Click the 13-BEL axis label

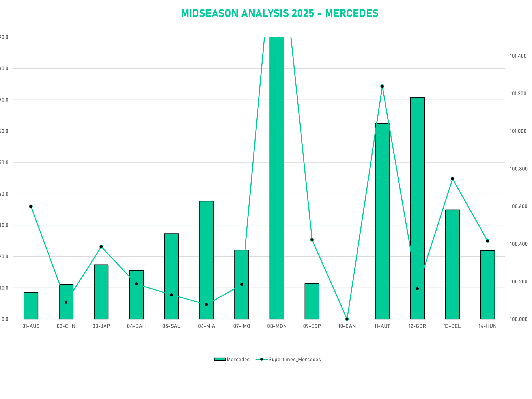[x=452, y=326]
